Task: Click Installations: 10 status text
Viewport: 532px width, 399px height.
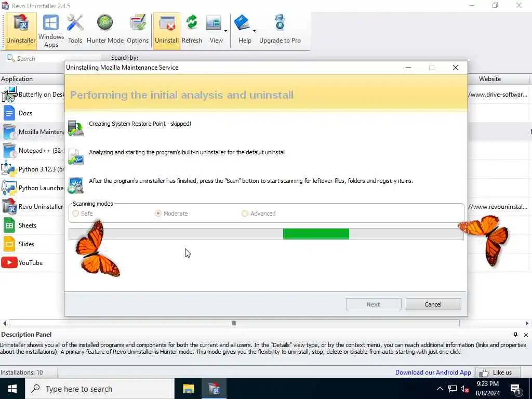Action: (21, 373)
